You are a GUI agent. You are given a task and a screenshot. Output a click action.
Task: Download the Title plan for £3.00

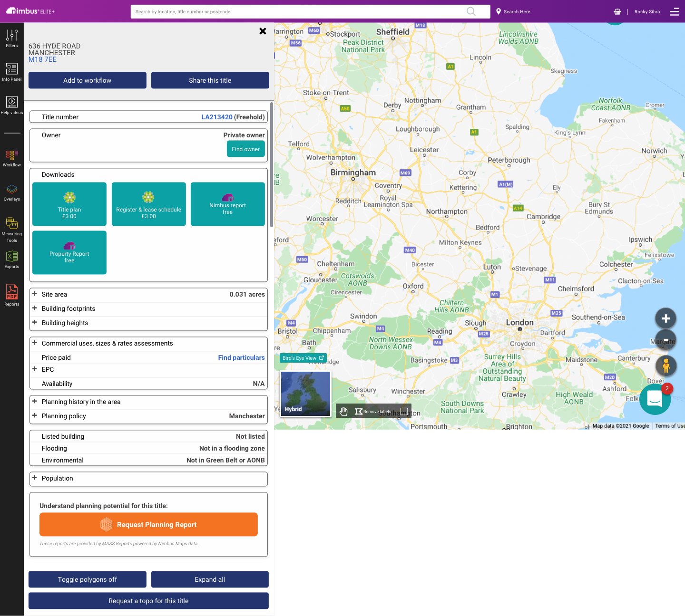tap(69, 204)
